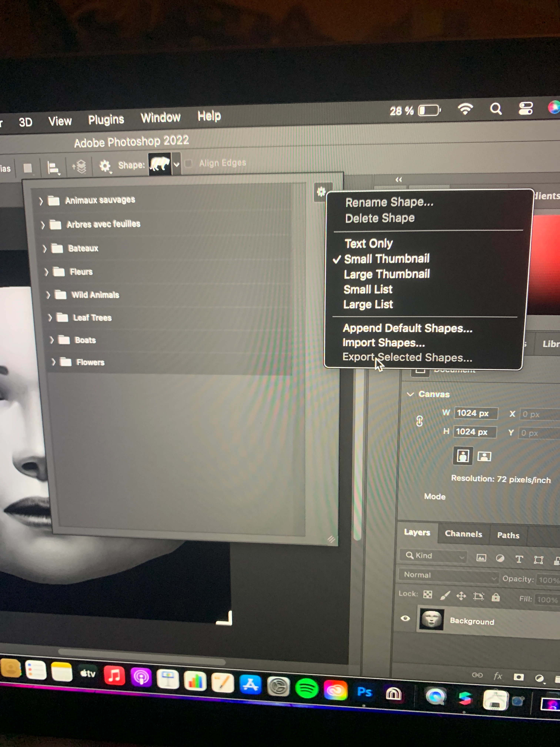Select Append Default Shapes option
Screen dimensions: 560x747
click(x=407, y=328)
